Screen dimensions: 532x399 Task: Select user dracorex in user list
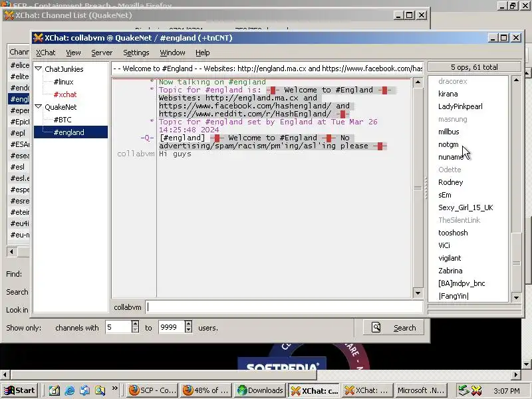coord(453,81)
